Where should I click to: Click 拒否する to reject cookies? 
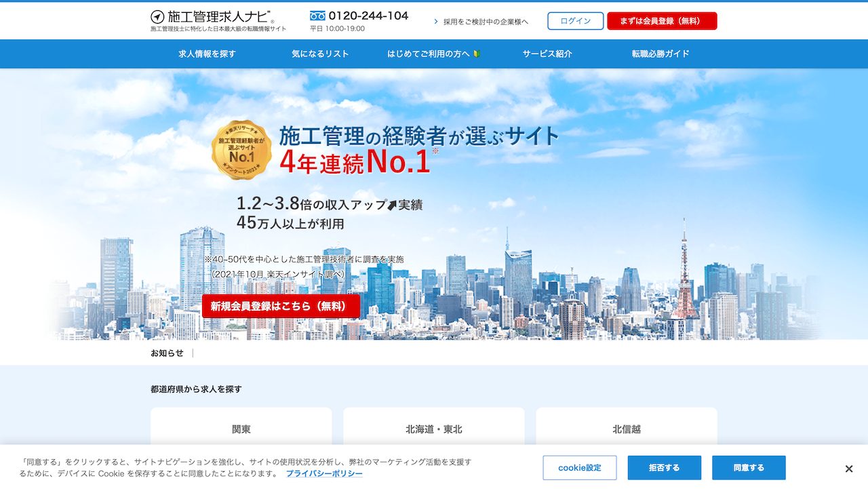click(x=664, y=467)
